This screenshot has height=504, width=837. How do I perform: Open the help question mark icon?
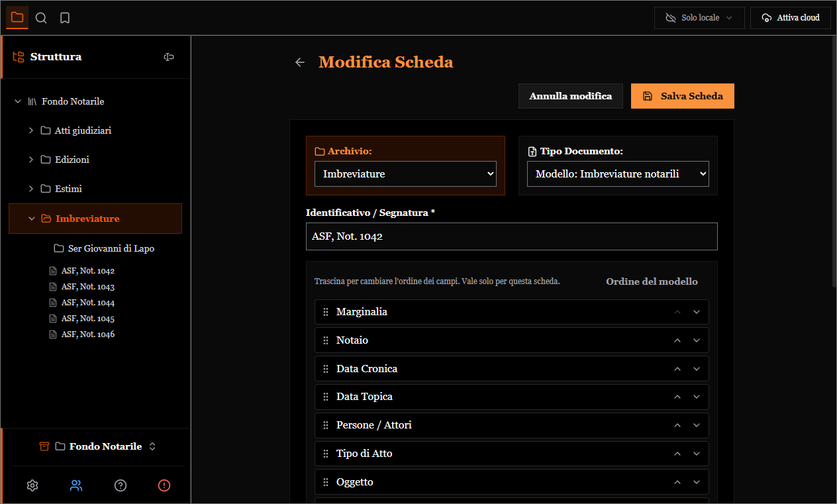[x=121, y=485]
